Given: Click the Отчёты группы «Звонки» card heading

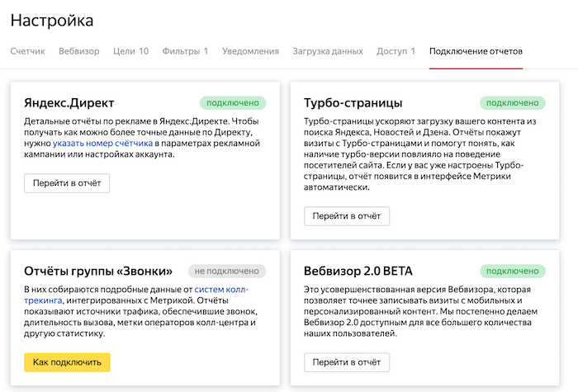Looking at the screenshot, I should pos(99,271).
